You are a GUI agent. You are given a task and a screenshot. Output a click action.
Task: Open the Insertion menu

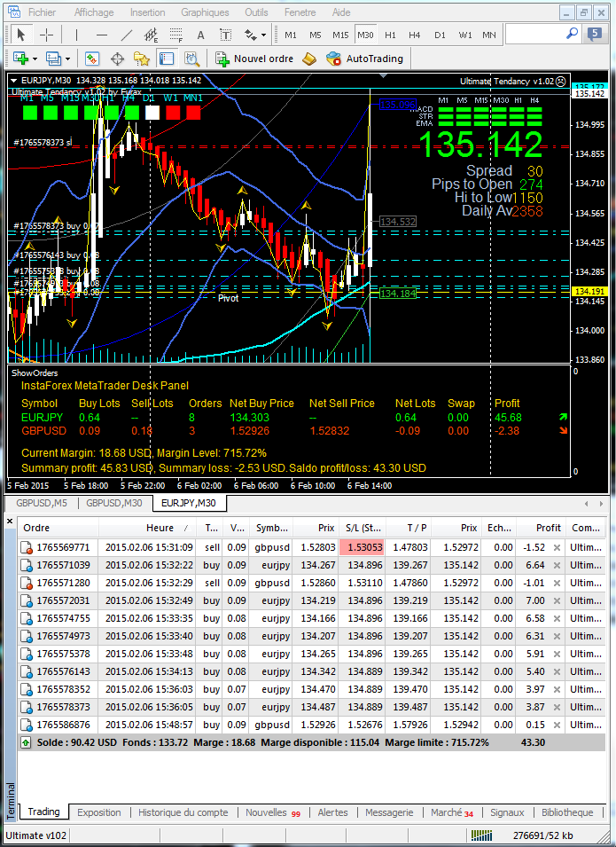click(148, 12)
